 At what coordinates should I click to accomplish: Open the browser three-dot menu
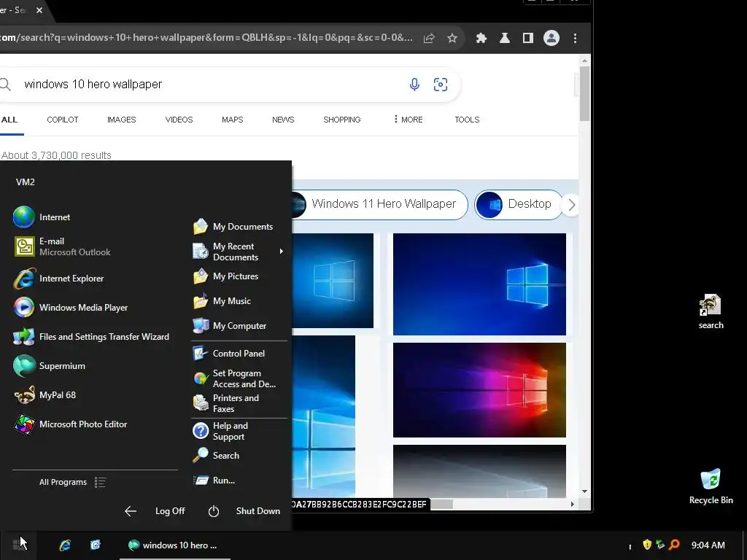pyautogui.click(x=575, y=38)
